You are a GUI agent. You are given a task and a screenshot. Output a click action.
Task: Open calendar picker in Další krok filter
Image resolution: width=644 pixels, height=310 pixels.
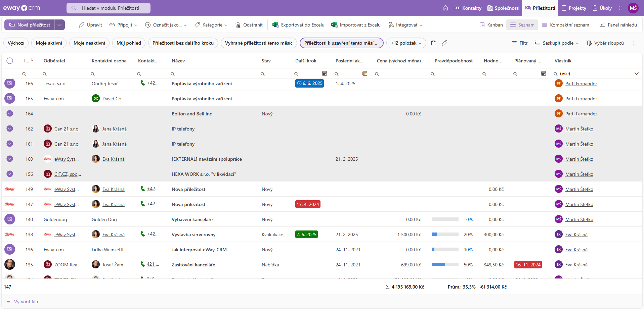325,73
